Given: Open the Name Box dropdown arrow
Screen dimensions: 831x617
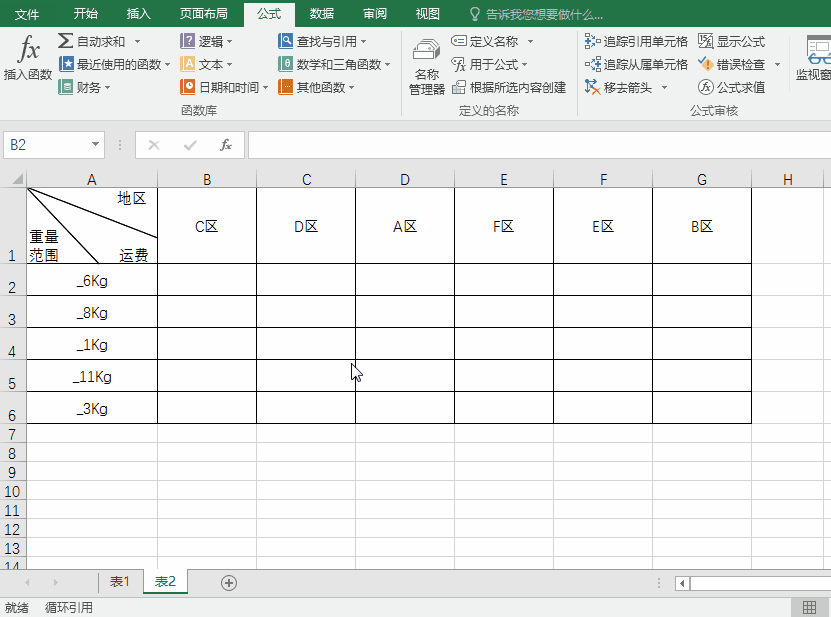Looking at the screenshot, I should point(95,144).
